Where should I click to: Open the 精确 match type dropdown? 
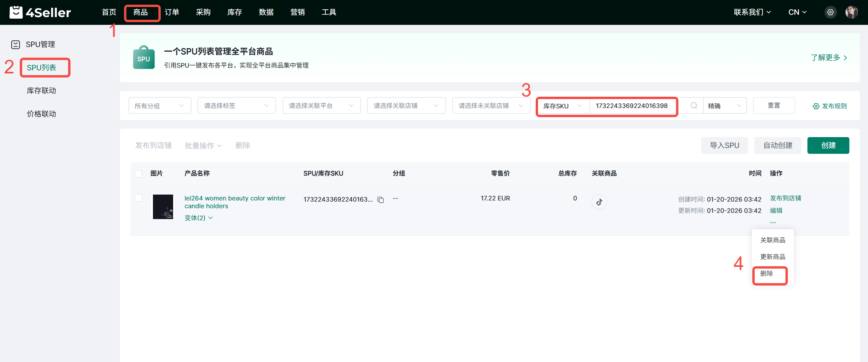(724, 106)
